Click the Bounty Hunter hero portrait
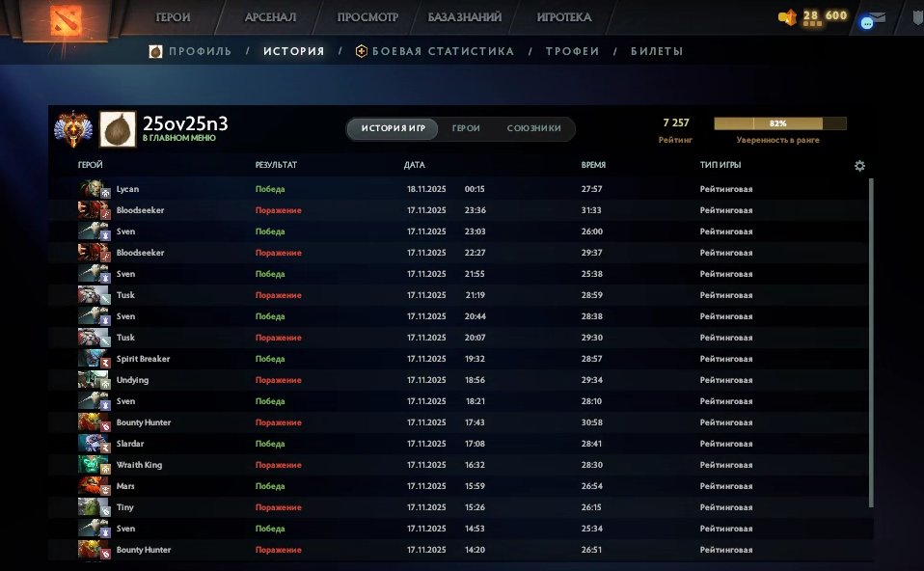This screenshot has height=571, width=924. point(92,422)
